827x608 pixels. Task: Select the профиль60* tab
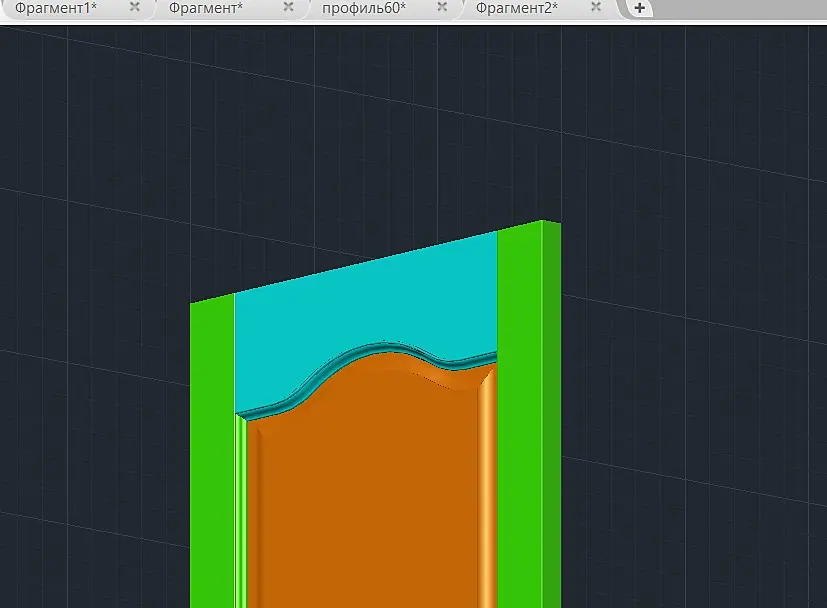[x=364, y=8]
